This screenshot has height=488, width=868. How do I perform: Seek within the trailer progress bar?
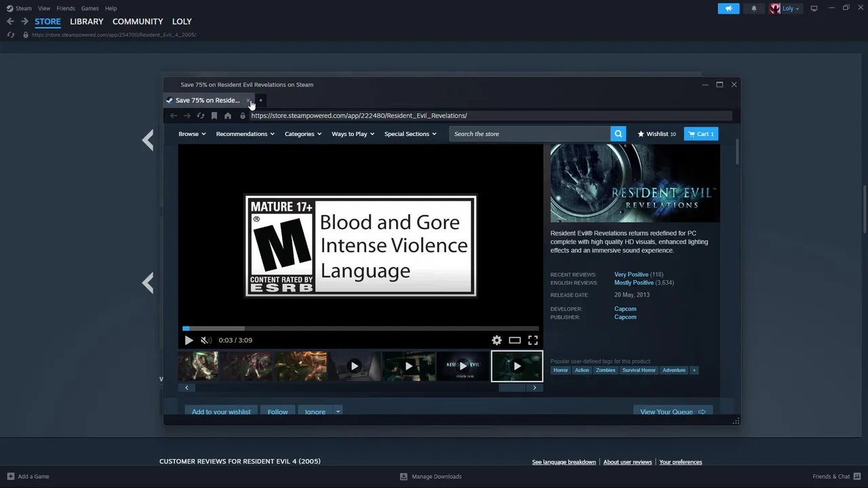coord(360,328)
